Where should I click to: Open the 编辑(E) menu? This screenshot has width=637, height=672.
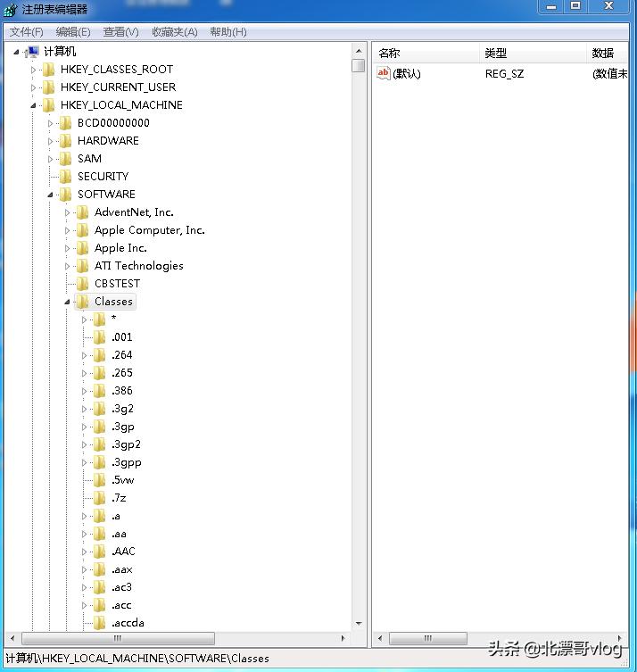click(73, 32)
